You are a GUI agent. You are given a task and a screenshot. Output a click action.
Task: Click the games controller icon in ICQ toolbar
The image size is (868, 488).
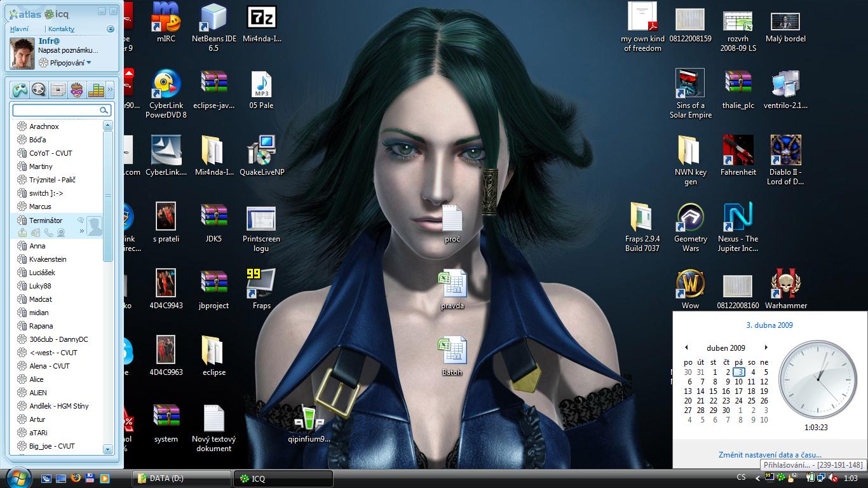click(19, 90)
